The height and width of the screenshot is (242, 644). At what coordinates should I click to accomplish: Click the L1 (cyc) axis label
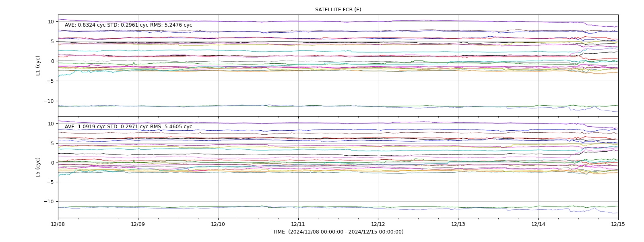[38, 66]
